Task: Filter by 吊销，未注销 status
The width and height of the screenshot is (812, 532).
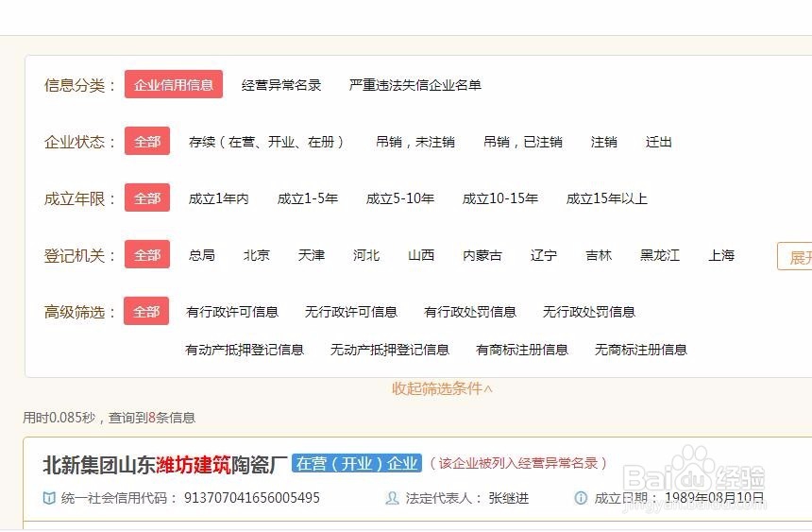Action: [x=415, y=142]
